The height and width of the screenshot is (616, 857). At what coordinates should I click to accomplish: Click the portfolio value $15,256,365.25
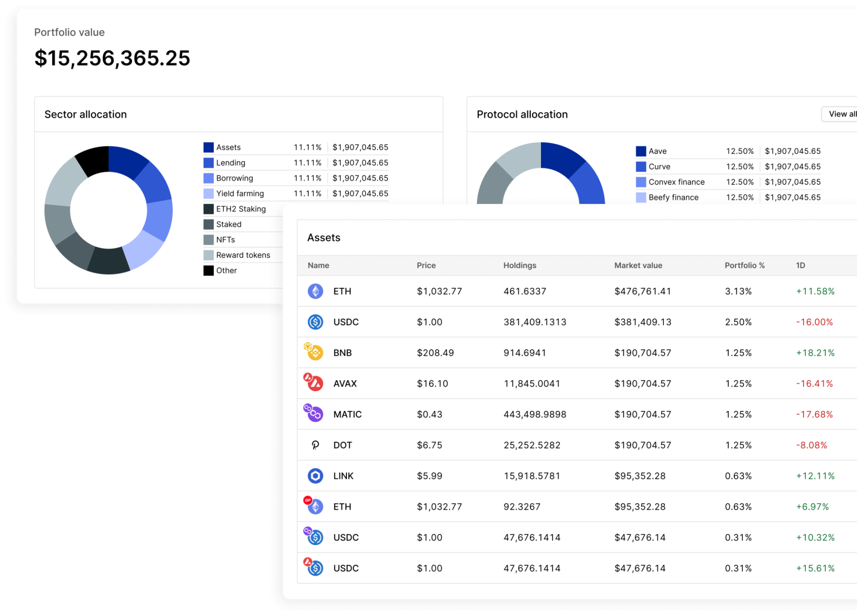[112, 58]
